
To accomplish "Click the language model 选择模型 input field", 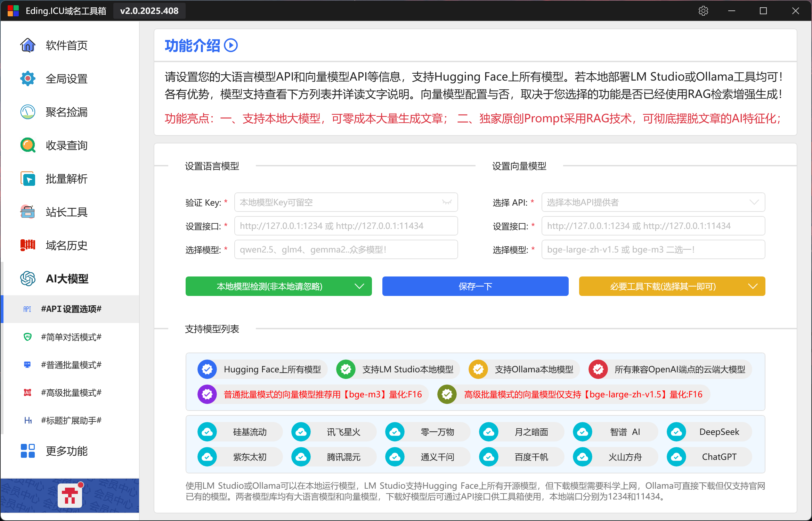I will point(346,249).
